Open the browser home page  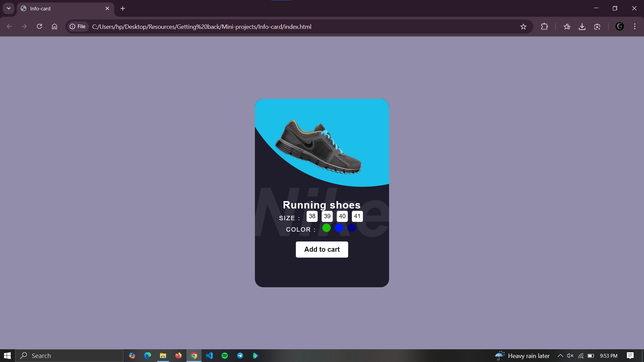tap(54, 26)
